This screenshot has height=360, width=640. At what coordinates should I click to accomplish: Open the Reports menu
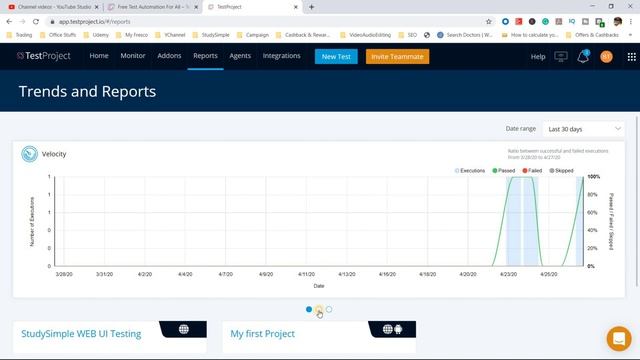[205, 56]
